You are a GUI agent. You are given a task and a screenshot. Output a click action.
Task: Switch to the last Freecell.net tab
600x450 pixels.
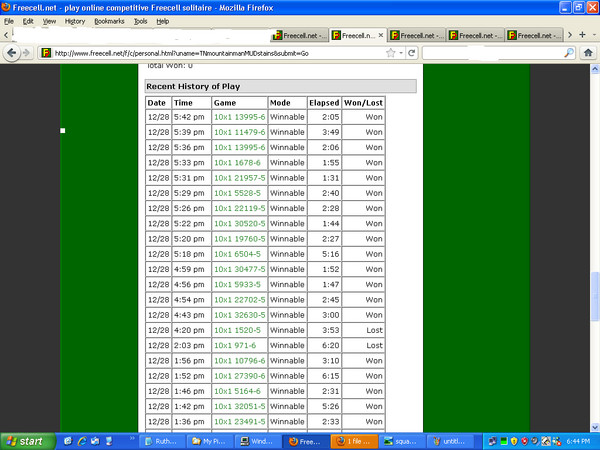pyautogui.click(x=534, y=36)
